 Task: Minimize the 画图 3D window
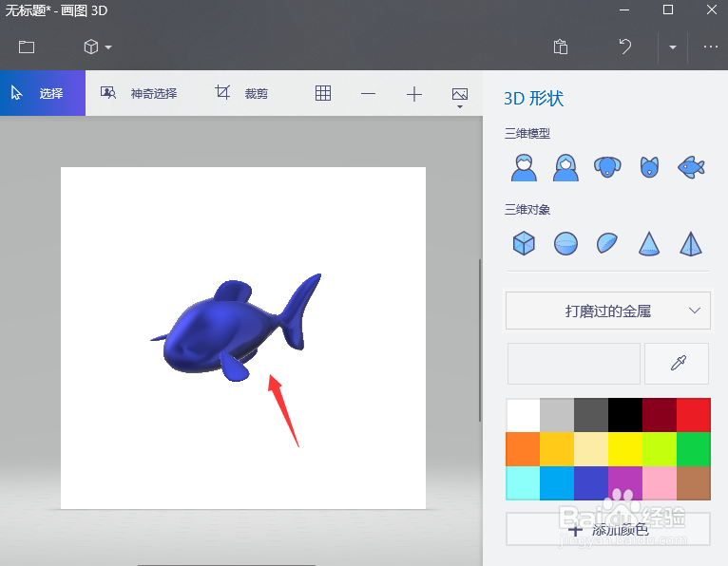pos(624,9)
